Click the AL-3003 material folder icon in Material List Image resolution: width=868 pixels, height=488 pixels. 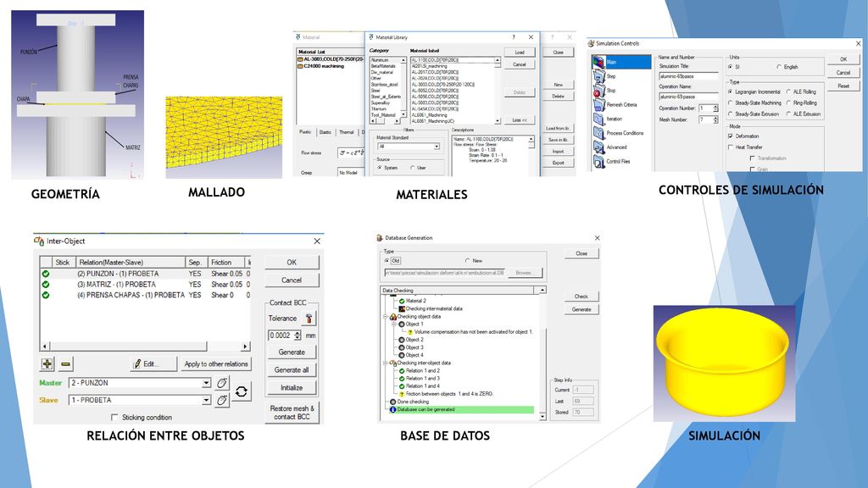(300, 59)
